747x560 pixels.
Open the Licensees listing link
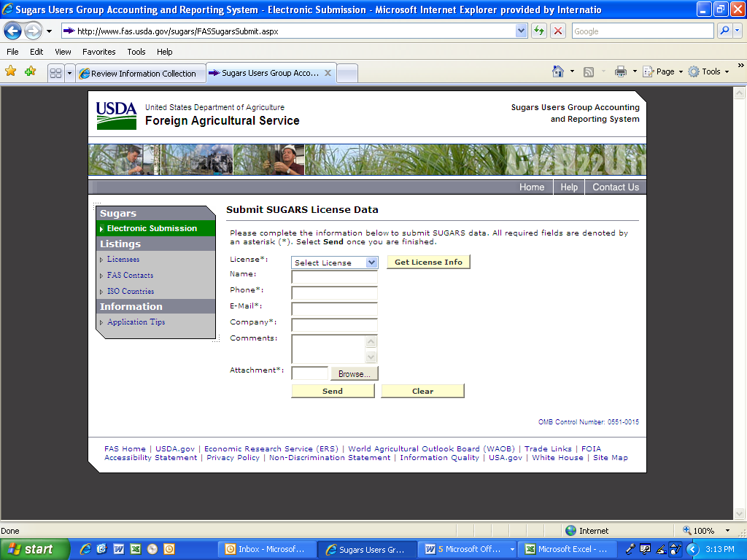coord(123,260)
